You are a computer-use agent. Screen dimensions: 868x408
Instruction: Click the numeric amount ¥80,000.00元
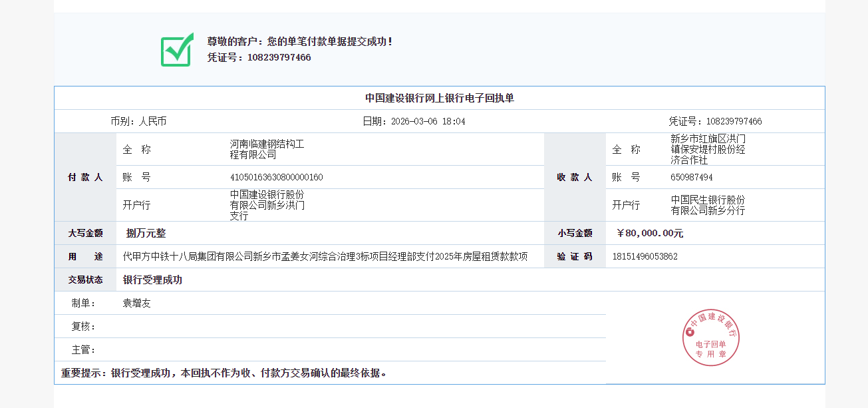pyautogui.click(x=650, y=234)
